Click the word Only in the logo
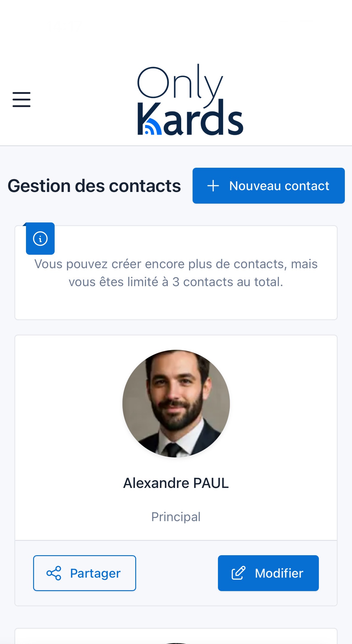The image size is (352, 644). [x=179, y=83]
